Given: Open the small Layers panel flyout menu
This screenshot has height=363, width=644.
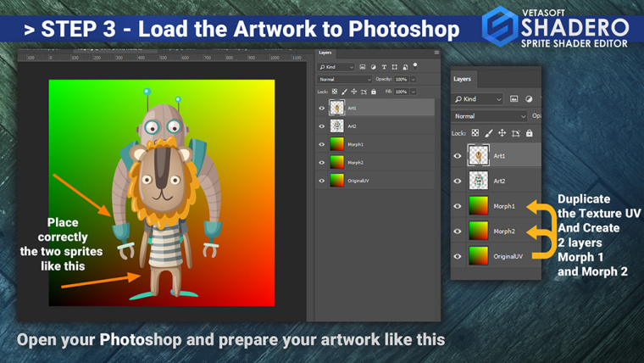Looking at the screenshot, I should (x=436, y=53).
